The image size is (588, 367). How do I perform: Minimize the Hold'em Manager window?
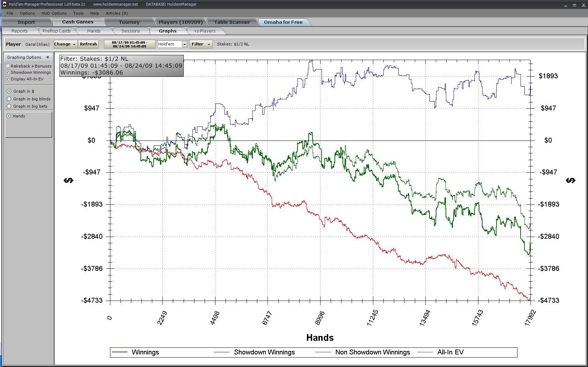click(x=565, y=6)
